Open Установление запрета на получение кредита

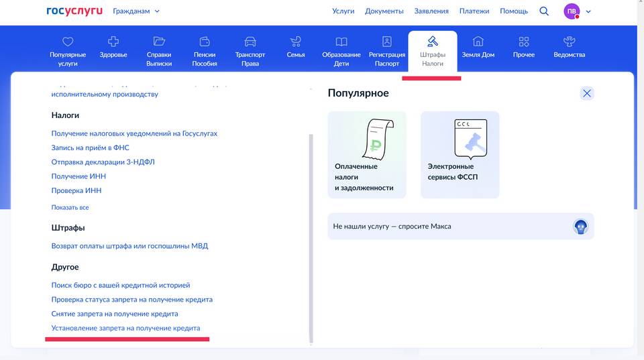click(125, 328)
